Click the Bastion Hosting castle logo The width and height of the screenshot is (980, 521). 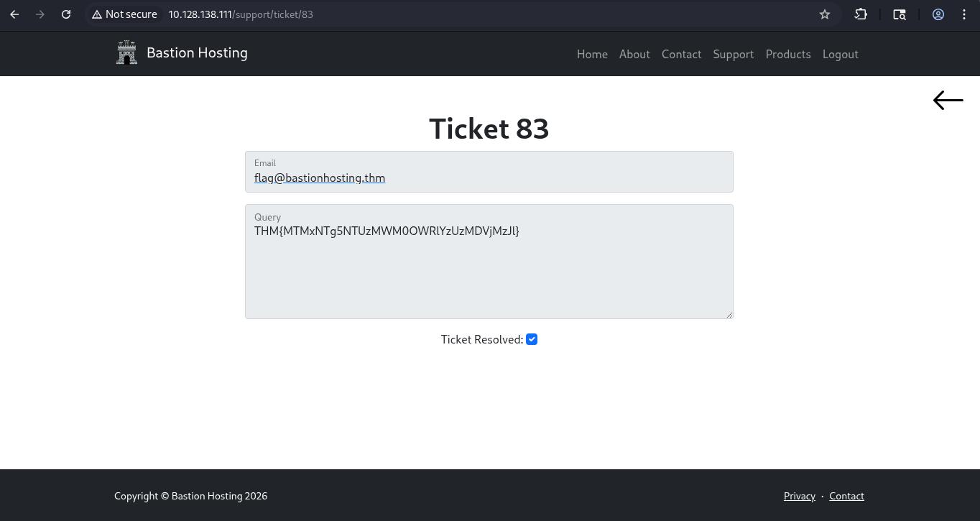pyautogui.click(x=127, y=52)
